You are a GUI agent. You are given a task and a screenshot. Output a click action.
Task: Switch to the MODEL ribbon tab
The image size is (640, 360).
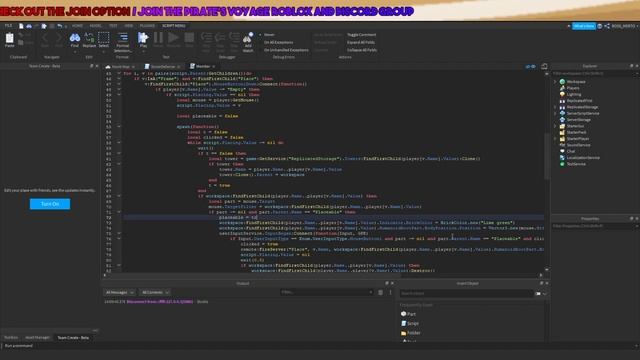[96, 26]
